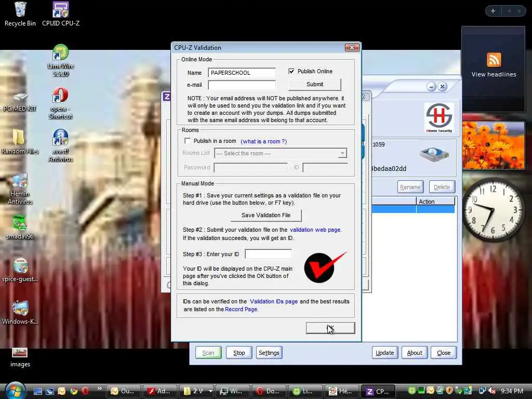Launch LimeWire 5.5.10 from the desktop

61,60
